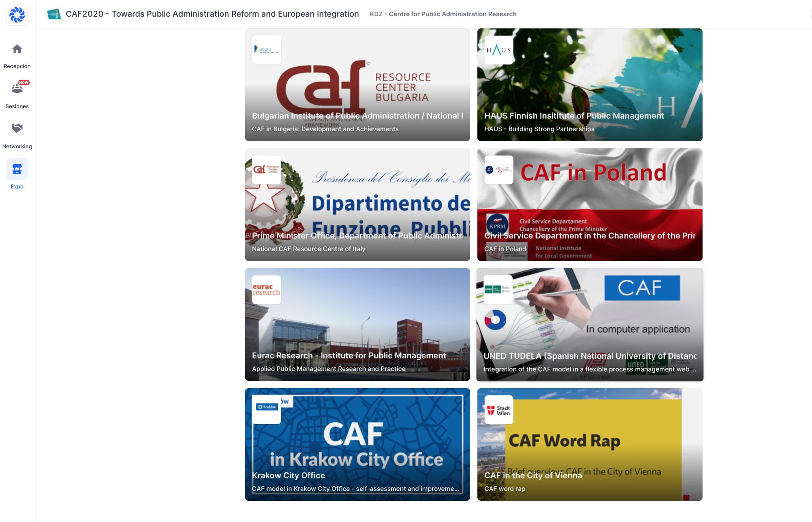The width and height of the screenshot is (812, 522).
Task: Select the Networking menu label
Action: pos(17,147)
